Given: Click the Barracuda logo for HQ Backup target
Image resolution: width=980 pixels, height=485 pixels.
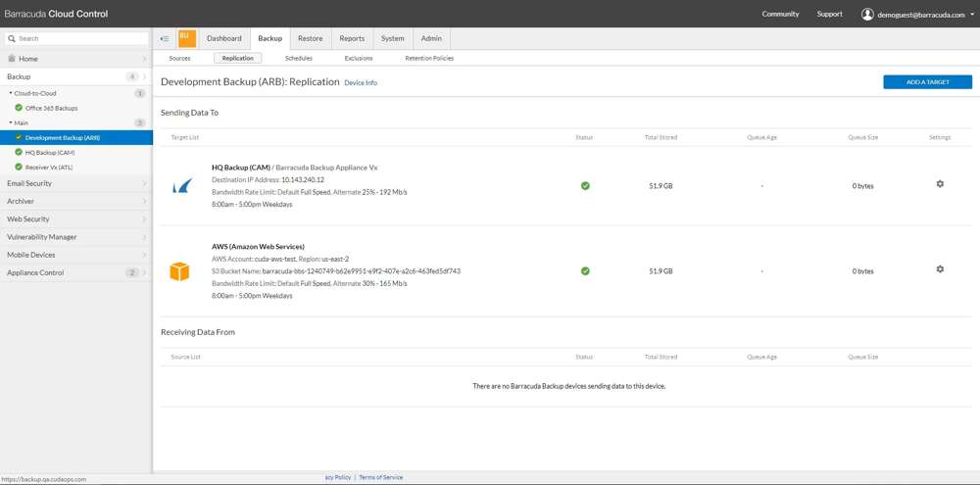Looking at the screenshot, I should pos(182,185).
